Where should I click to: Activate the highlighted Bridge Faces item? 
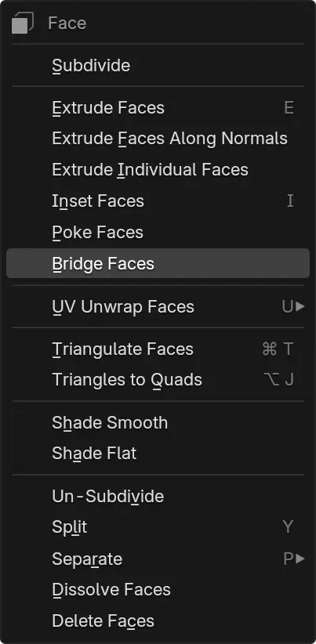pos(158,263)
